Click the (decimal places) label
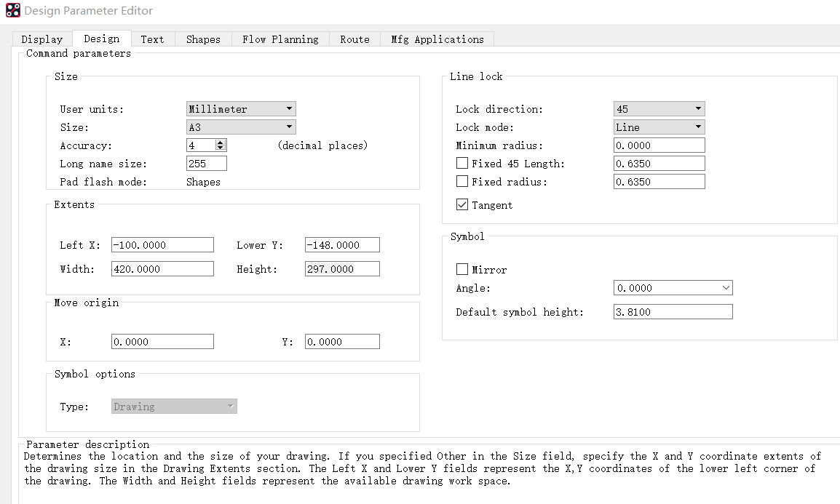The height and width of the screenshot is (504, 840). 322,145
